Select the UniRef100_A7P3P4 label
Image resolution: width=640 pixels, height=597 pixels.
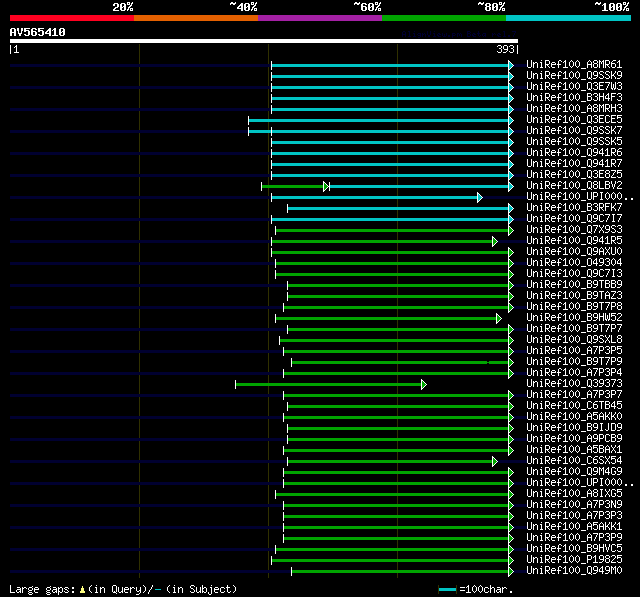click(574, 373)
